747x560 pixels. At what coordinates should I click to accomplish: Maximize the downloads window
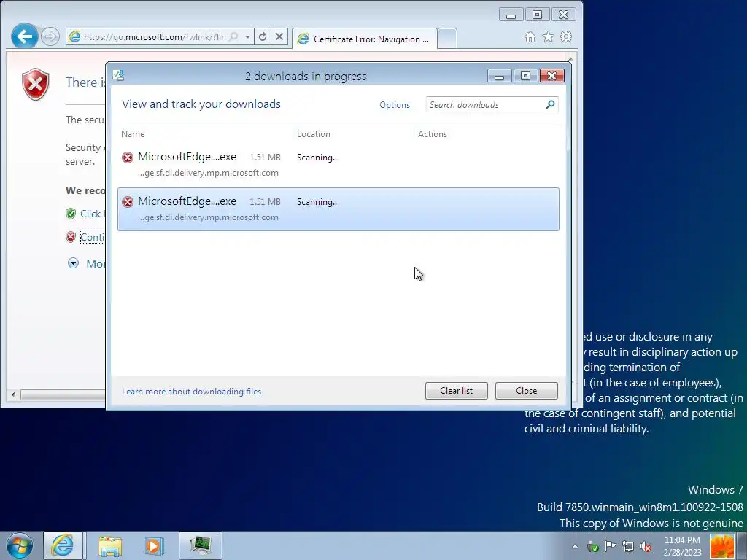point(525,76)
